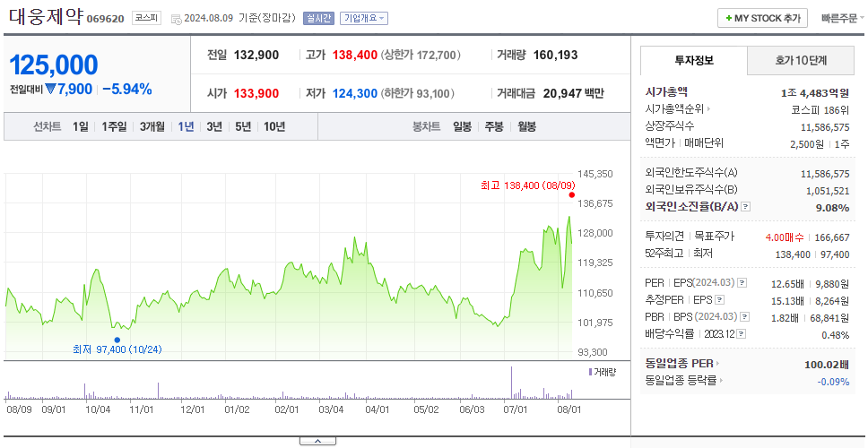Click help icon next to 추정PER EPS
The width and height of the screenshot is (868, 448).
719,300
